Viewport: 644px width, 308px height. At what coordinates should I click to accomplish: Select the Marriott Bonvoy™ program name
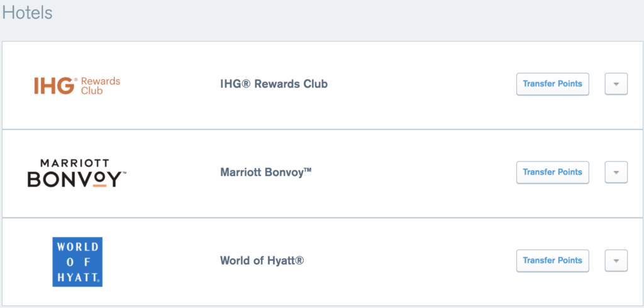tap(266, 172)
